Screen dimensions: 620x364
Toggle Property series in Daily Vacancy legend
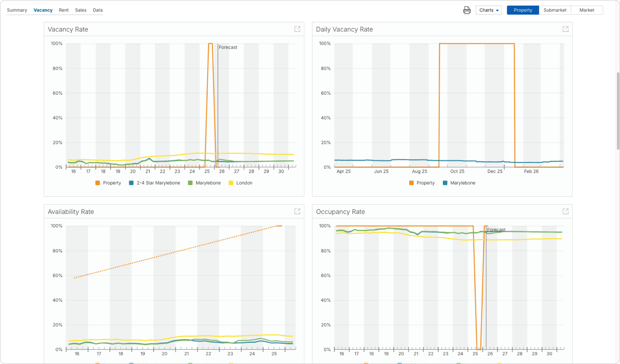[422, 183]
